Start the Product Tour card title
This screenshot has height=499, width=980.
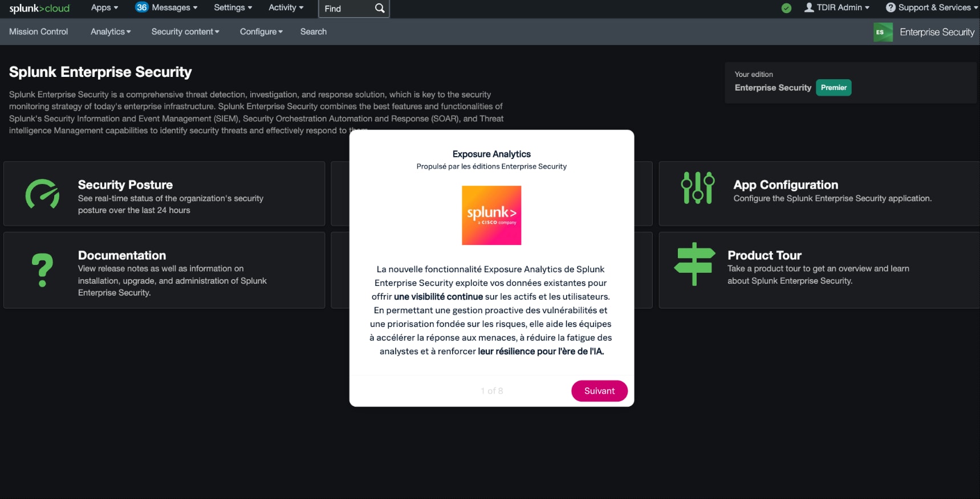[x=765, y=255]
